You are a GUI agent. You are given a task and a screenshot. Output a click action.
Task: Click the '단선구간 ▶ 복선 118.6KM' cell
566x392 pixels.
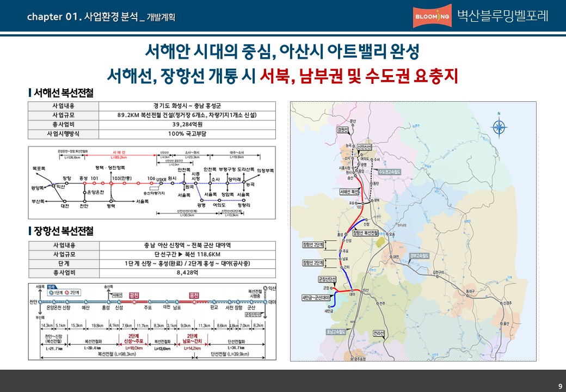[187, 254]
